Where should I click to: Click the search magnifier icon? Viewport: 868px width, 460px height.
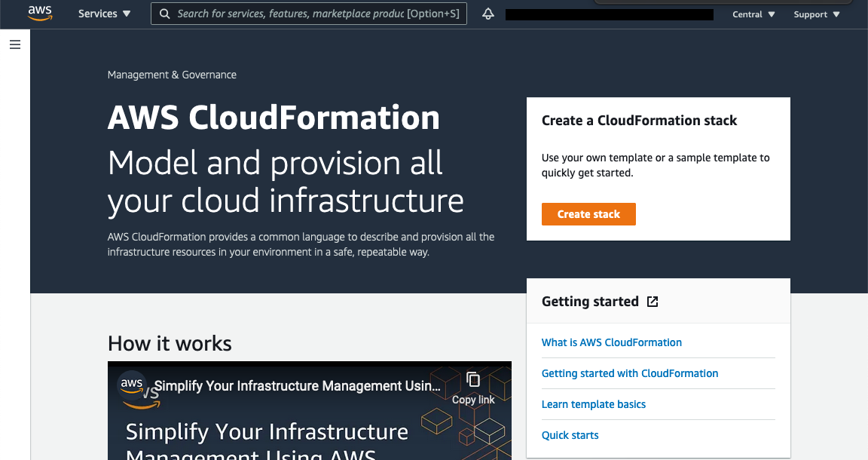(164, 14)
